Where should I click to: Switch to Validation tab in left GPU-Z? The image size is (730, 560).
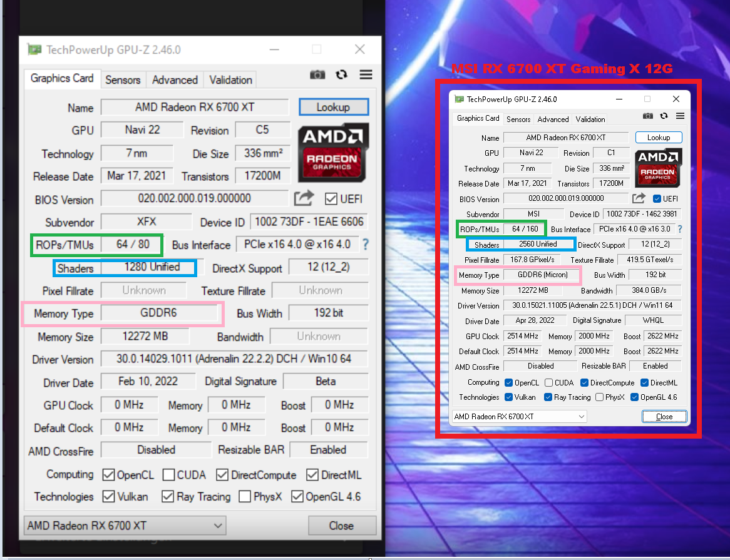230,80
